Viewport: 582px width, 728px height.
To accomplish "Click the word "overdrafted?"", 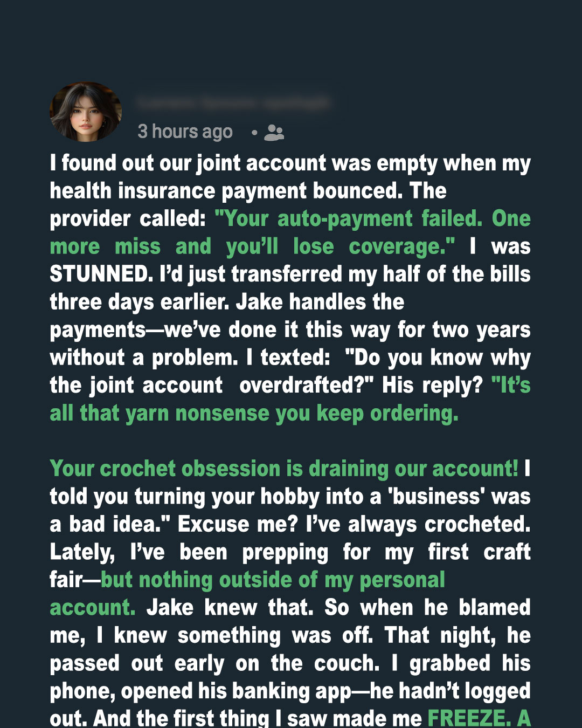I will point(306,386).
